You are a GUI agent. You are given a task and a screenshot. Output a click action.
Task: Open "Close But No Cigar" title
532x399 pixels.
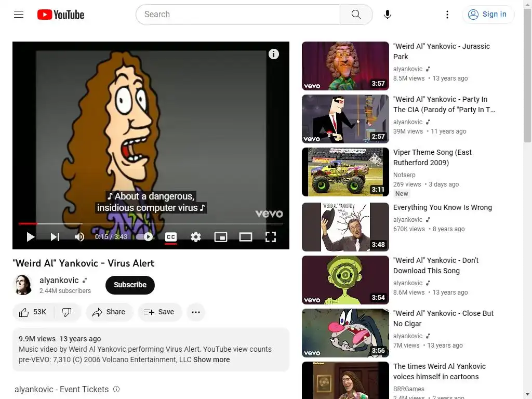tap(443, 318)
